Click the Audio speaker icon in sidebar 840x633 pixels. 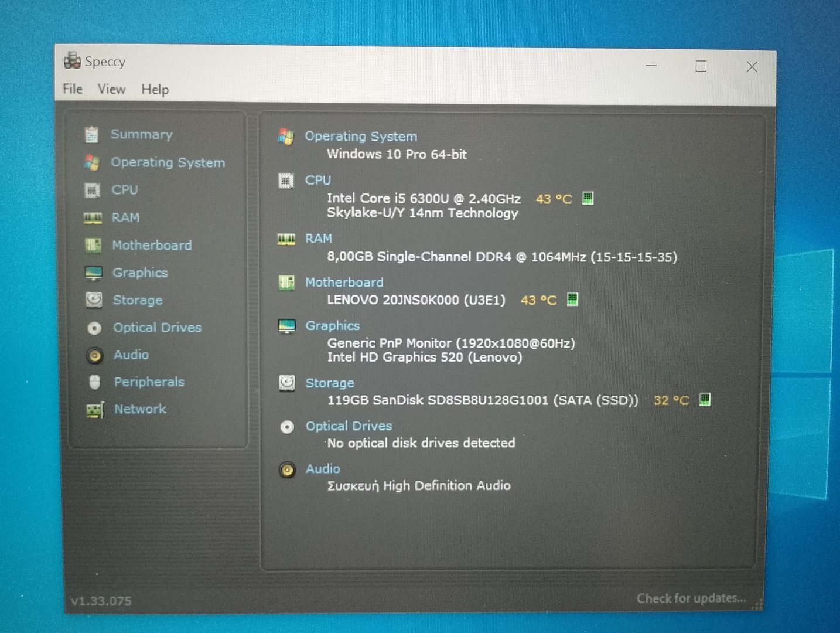pyautogui.click(x=94, y=355)
